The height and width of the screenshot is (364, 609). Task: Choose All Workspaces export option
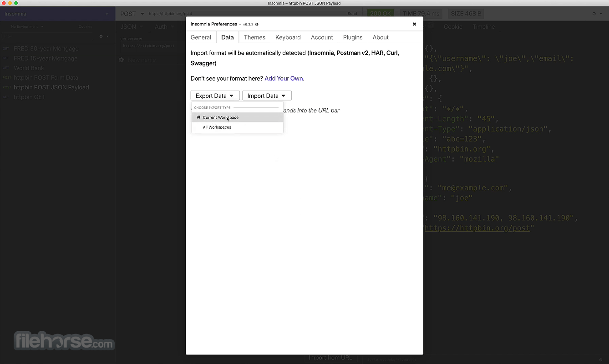237,127
